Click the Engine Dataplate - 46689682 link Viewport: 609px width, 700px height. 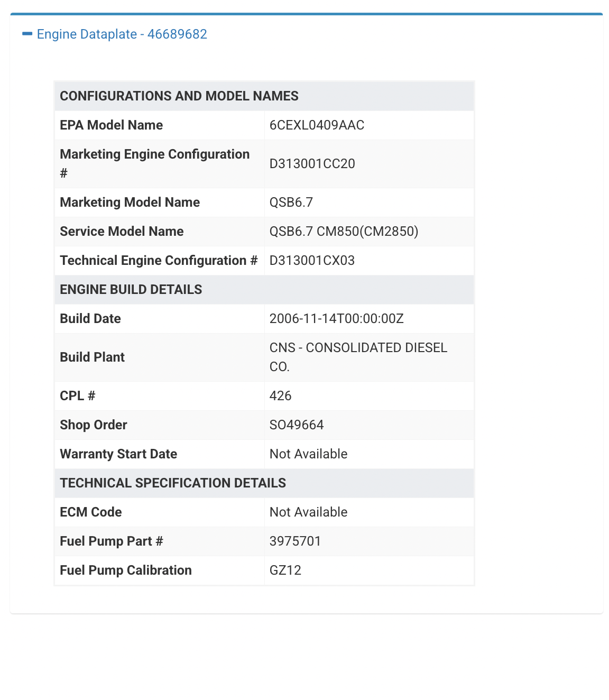click(x=122, y=34)
